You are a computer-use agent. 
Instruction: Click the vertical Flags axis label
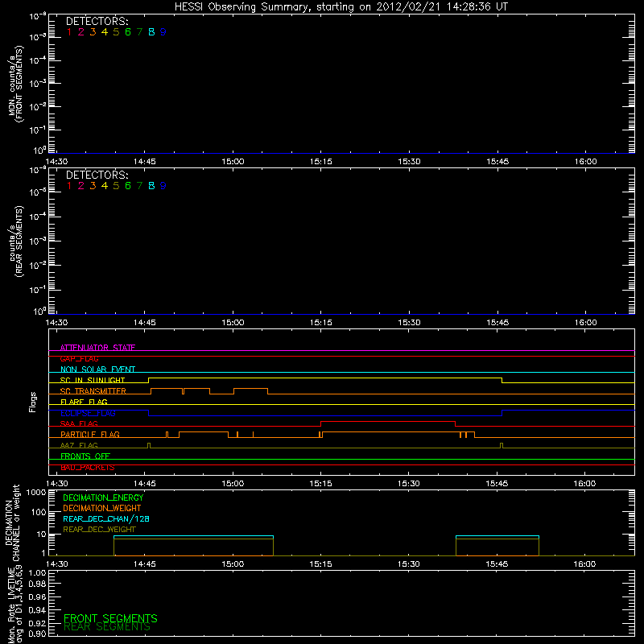tap(33, 402)
